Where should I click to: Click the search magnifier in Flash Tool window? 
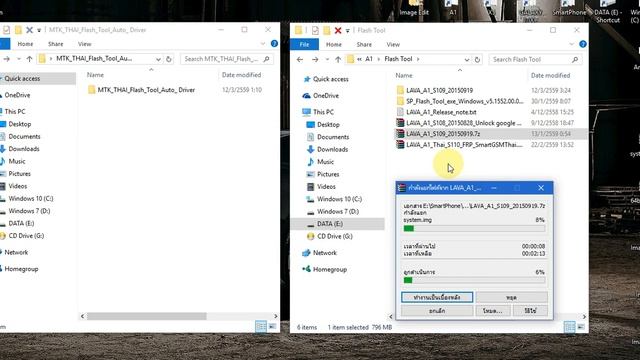[x=575, y=60]
